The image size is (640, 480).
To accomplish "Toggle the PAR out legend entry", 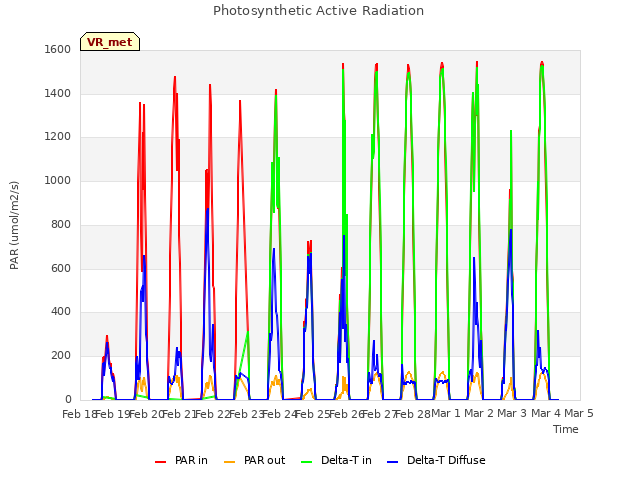I will click(254, 460).
